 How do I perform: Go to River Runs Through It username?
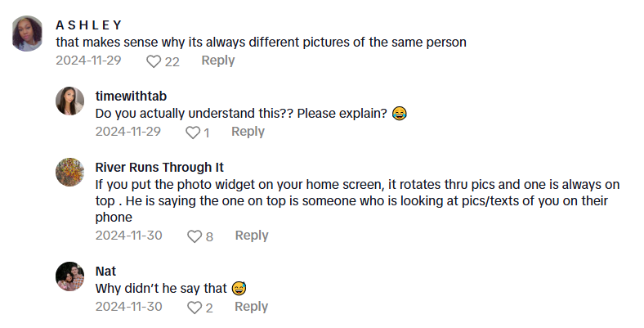point(159,167)
